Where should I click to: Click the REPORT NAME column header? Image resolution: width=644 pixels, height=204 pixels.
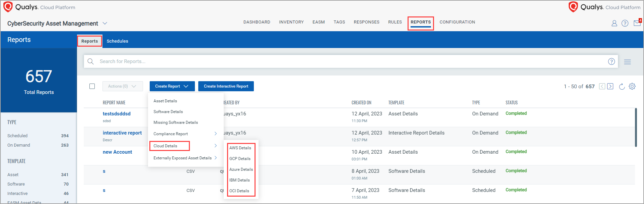(114, 103)
